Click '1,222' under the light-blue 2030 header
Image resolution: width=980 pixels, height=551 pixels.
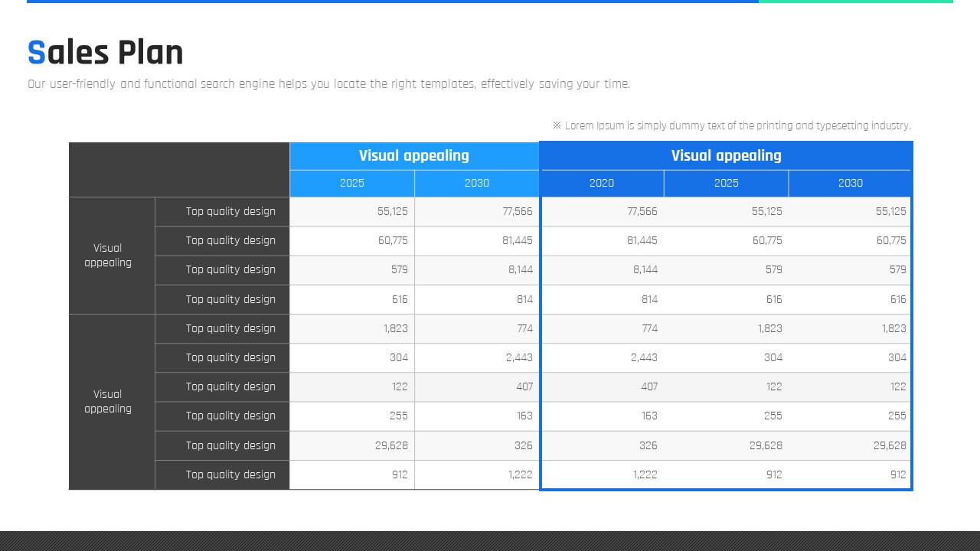521,474
